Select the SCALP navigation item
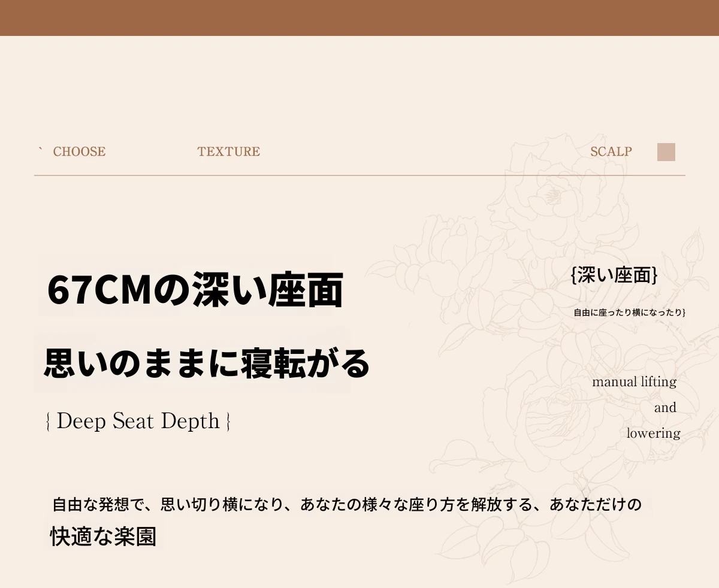719x588 pixels. pos(611,152)
